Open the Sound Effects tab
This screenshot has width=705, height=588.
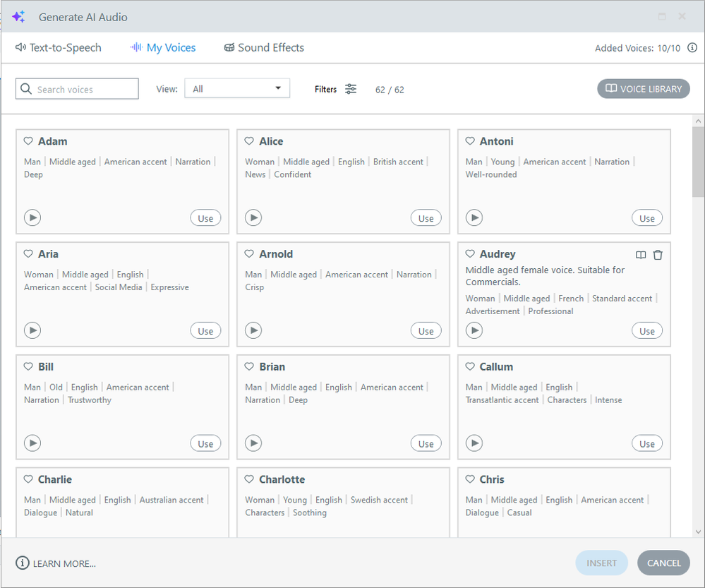264,48
